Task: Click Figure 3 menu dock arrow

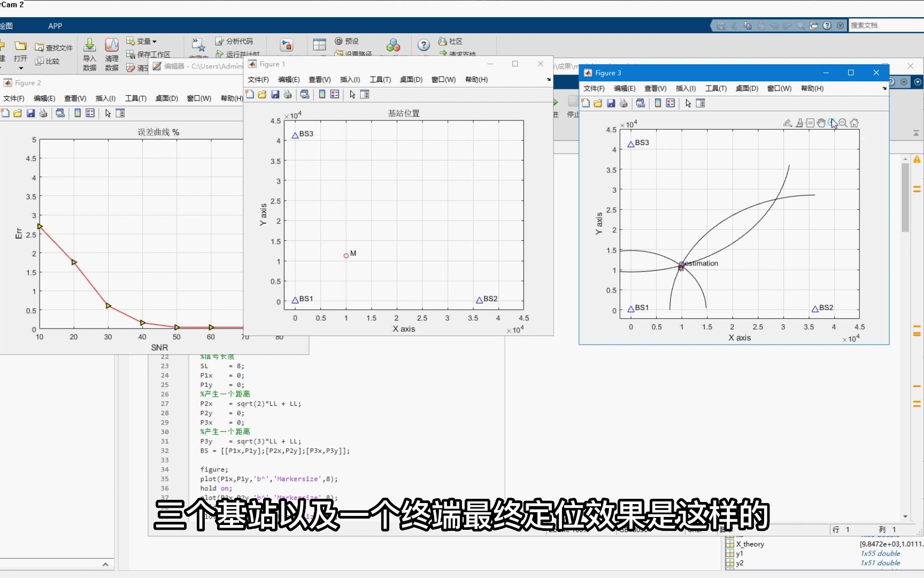Action: [x=884, y=88]
